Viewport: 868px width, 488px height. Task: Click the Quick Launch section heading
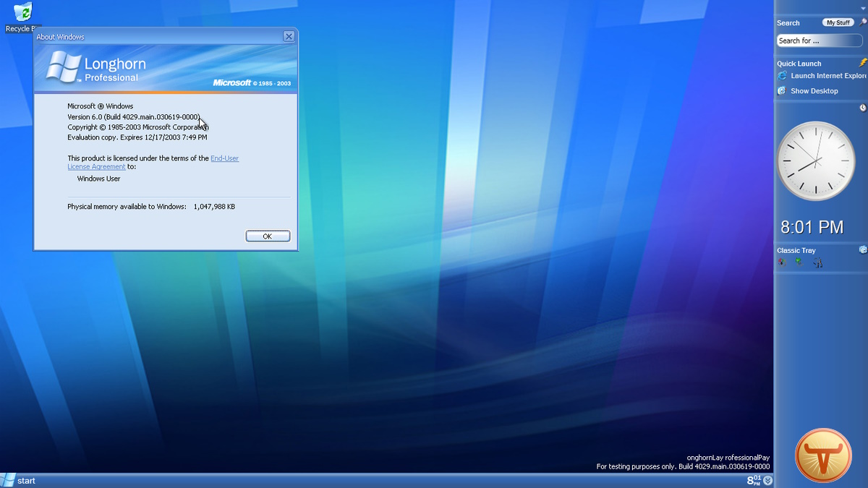click(799, 64)
